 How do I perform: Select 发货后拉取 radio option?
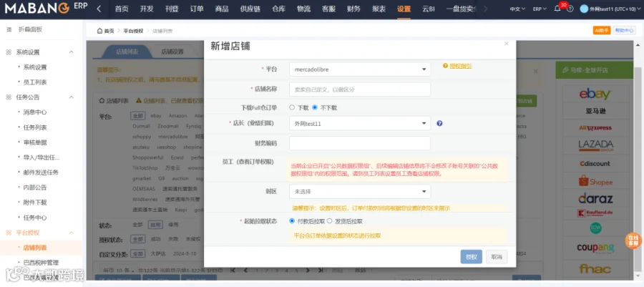pos(329,221)
